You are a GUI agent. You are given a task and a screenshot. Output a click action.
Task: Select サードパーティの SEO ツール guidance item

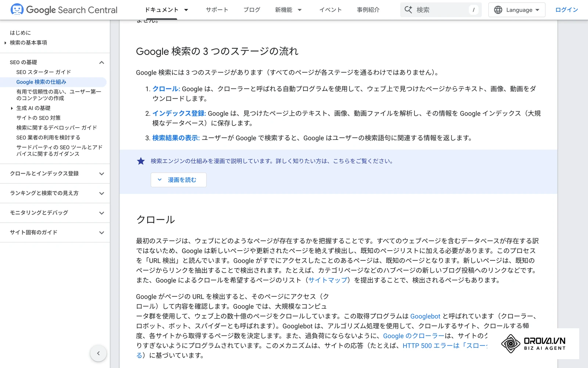click(60, 151)
